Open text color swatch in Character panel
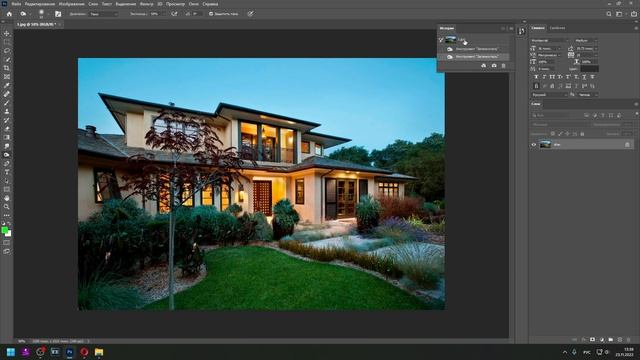The width and height of the screenshot is (640, 360). [x=589, y=69]
